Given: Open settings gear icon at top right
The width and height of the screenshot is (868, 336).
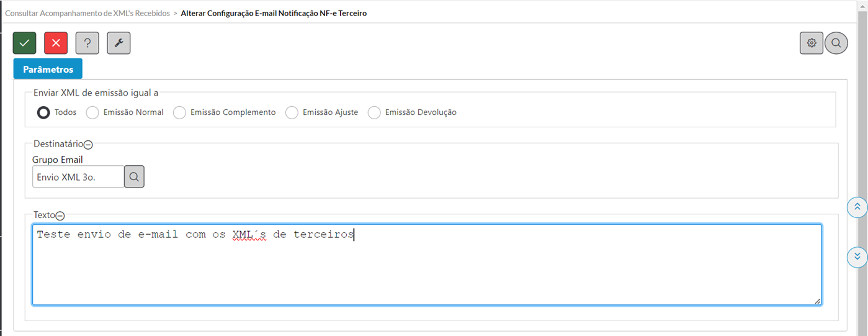Looking at the screenshot, I should pos(812,43).
